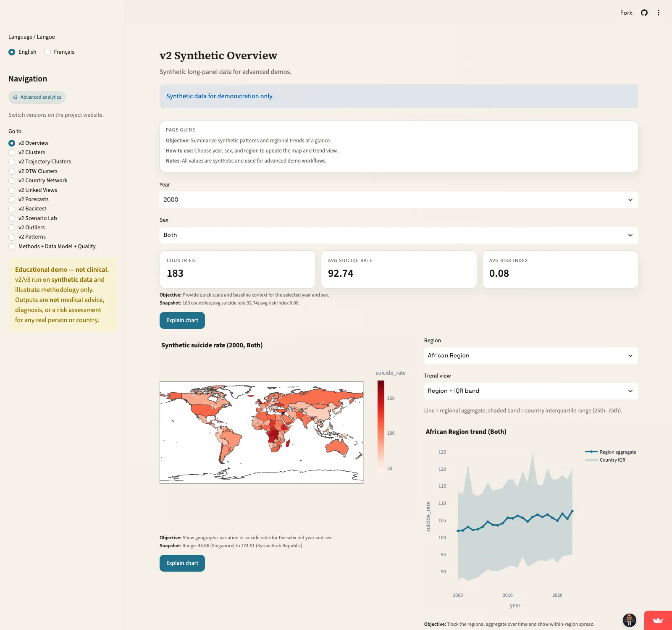Select English language option
This screenshot has width=672, height=630.
point(23,52)
